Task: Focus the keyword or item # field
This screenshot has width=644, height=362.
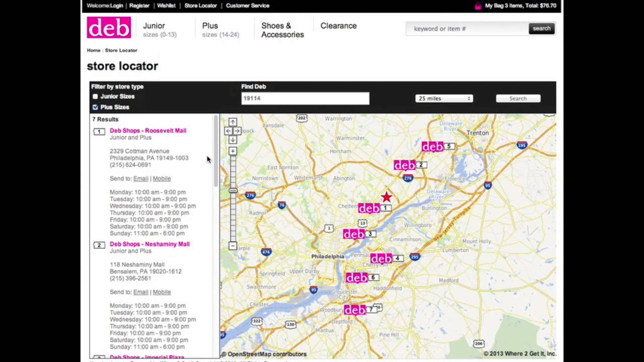Action: [468, 29]
